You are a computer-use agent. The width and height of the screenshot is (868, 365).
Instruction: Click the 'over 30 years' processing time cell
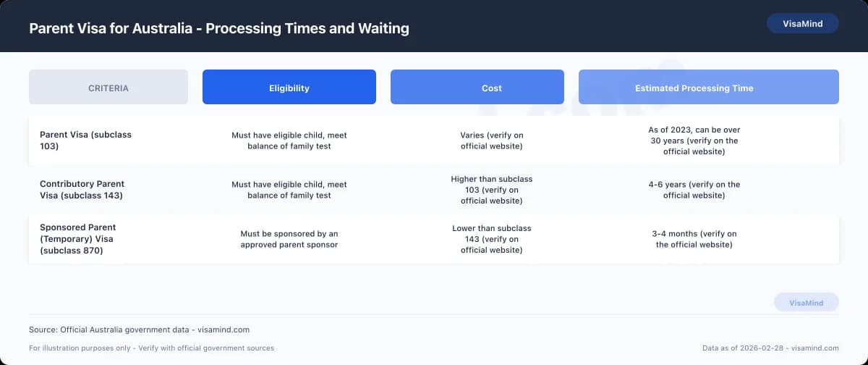click(694, 140)
